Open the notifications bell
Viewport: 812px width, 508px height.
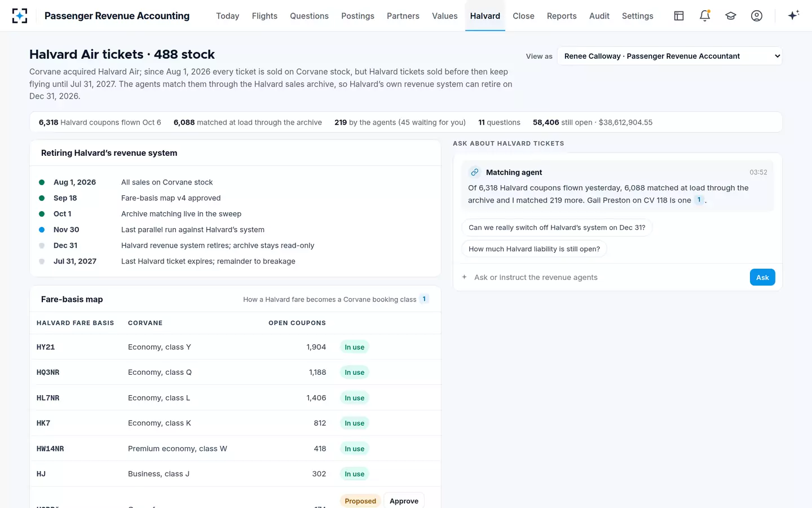(x=705, y=16)
